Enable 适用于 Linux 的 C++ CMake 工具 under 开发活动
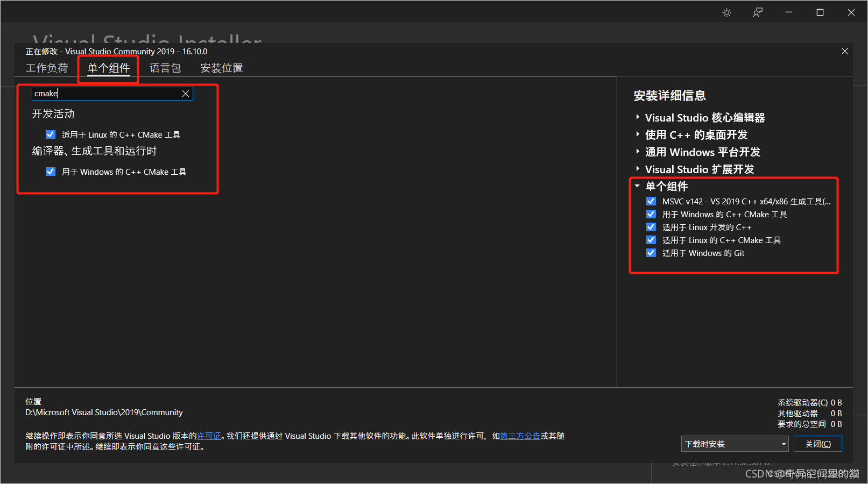The height and width of the screenshot is (484, 868). 50,134
